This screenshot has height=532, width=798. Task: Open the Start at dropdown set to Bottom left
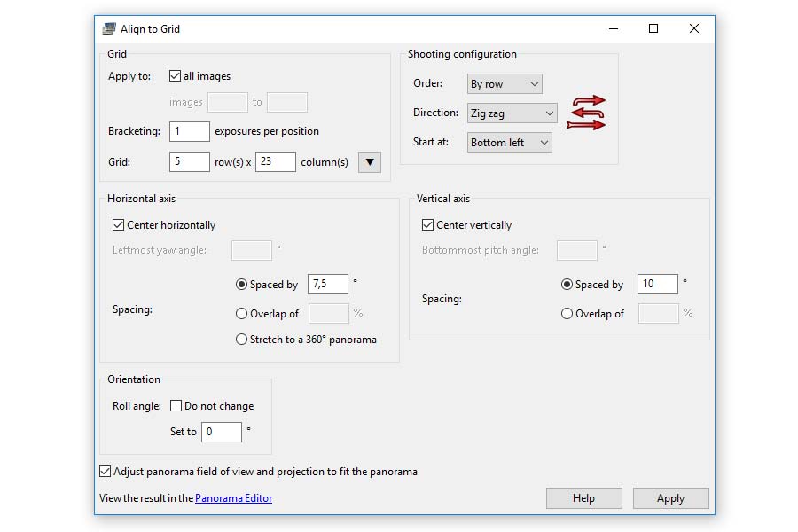click(510, 143)
